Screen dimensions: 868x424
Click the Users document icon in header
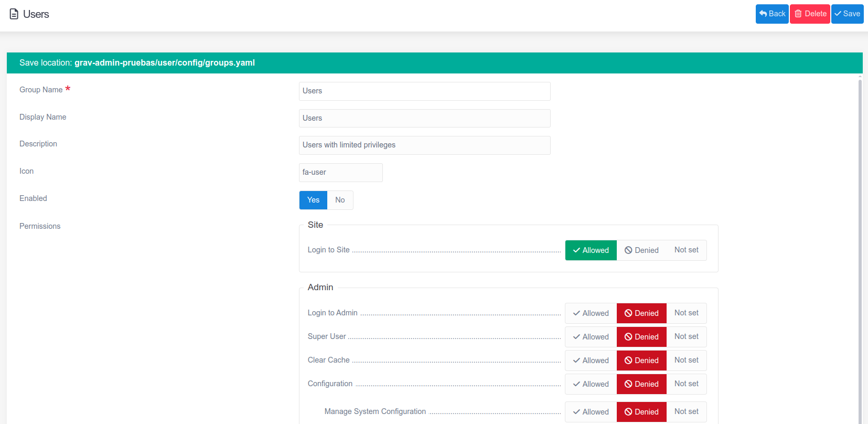click(14, 14)
